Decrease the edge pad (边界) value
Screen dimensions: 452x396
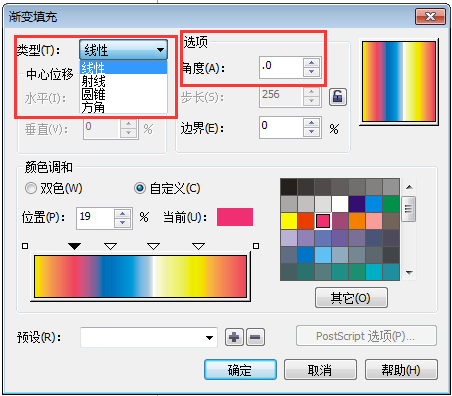point(312,132)
